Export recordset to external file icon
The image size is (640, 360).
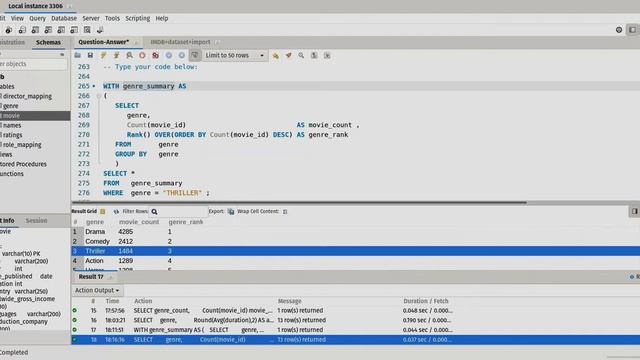click(x=231, y=211)
